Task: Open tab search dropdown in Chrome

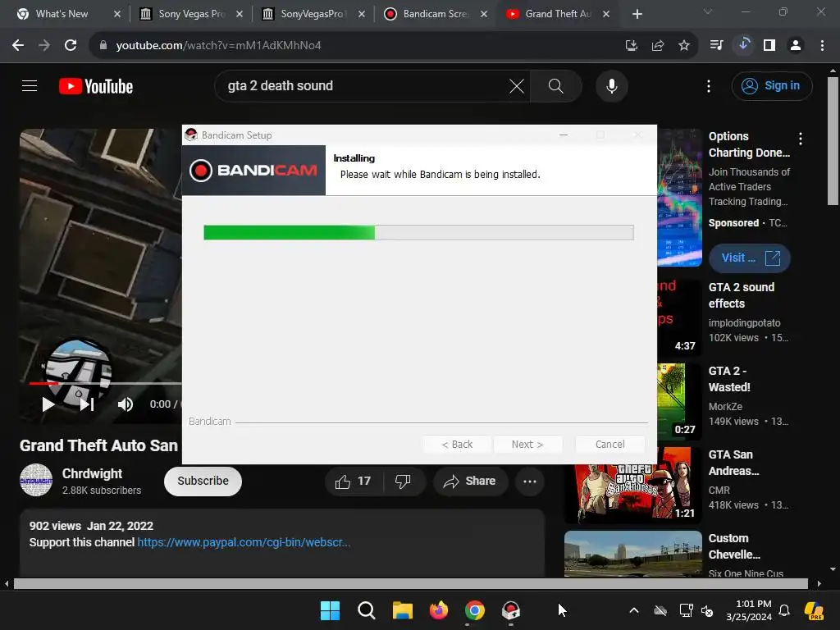Action: (x=708, y=11)
